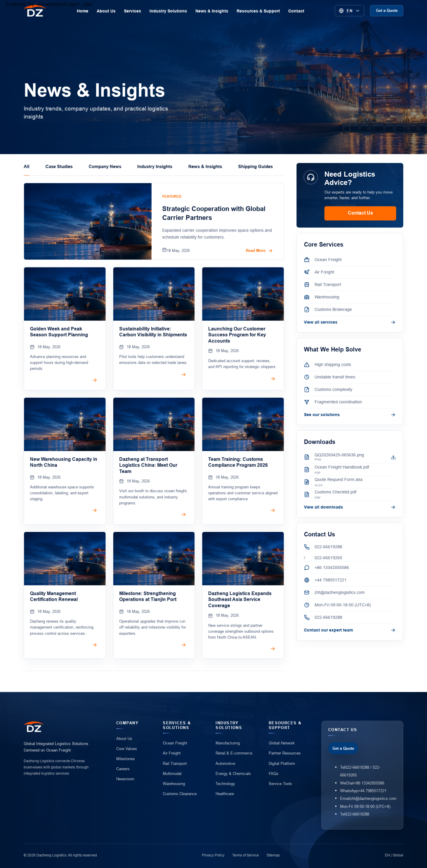
Task: Click the file icon beside Customs complexity
Action: [x=307, y=390]
